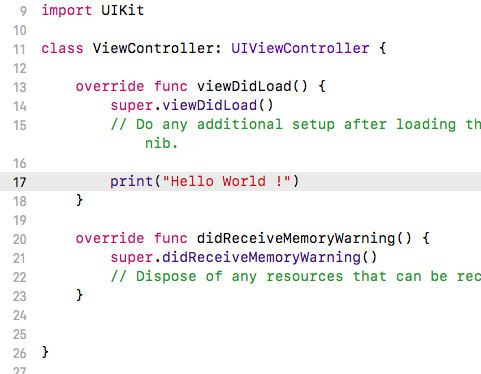Place cursor in "Hello World !" string
Viewport: 481px width, 374px height.
point(226,181)
